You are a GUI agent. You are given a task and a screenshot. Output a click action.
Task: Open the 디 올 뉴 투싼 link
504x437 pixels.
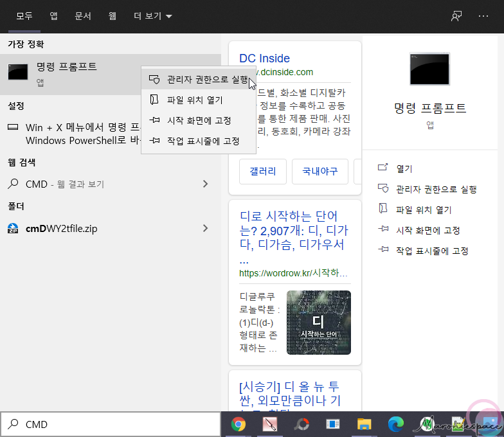point(290,395)
